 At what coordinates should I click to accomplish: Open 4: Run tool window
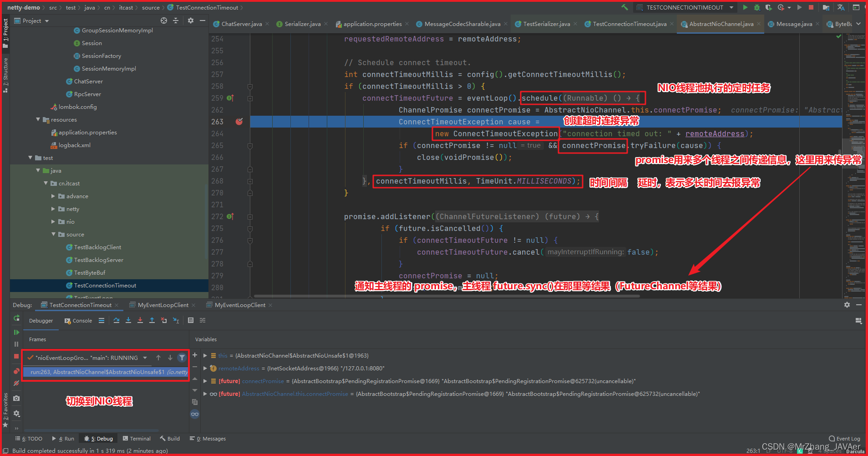coord(63,438)
